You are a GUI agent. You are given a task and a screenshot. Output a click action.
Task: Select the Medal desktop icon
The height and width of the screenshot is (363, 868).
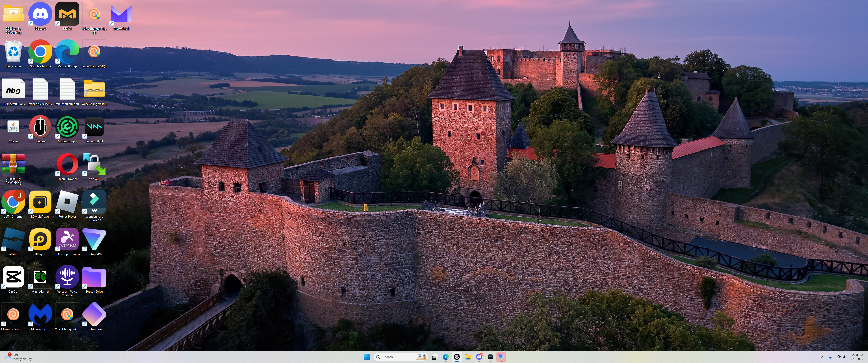click(67, 14)
